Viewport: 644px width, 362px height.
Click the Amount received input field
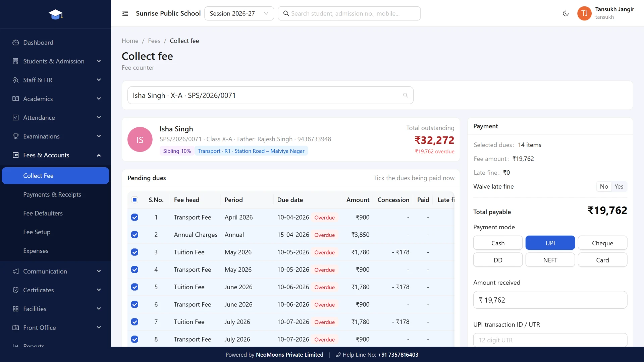[x=550, y=300]
